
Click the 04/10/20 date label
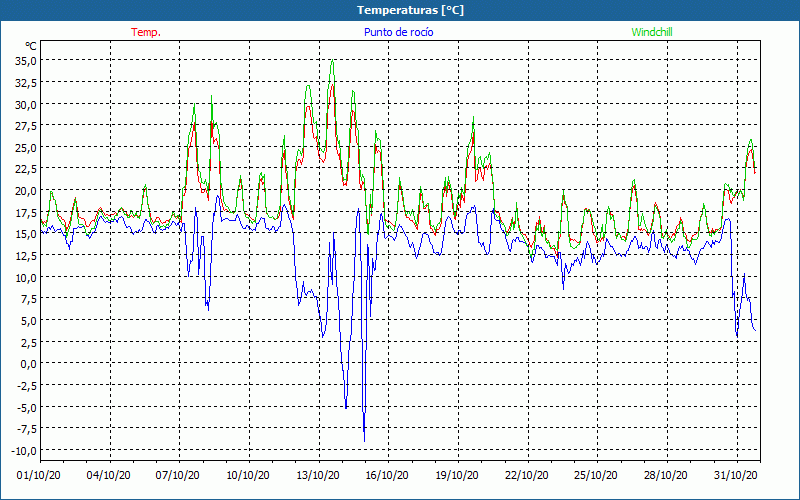point(109,475)
